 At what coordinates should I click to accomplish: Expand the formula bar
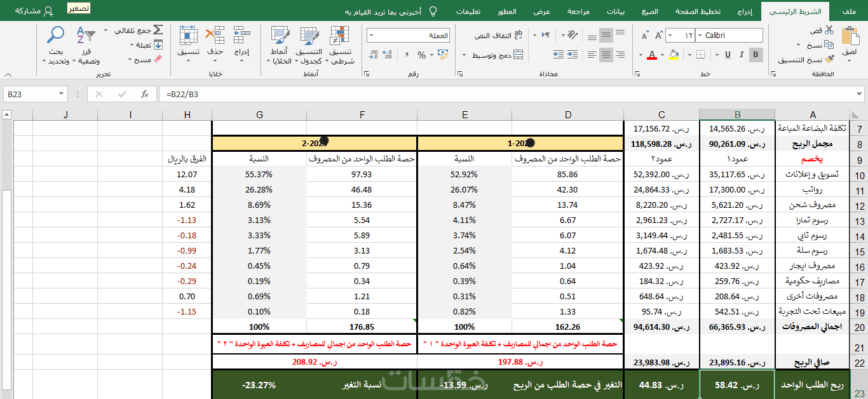pos(860,94)
